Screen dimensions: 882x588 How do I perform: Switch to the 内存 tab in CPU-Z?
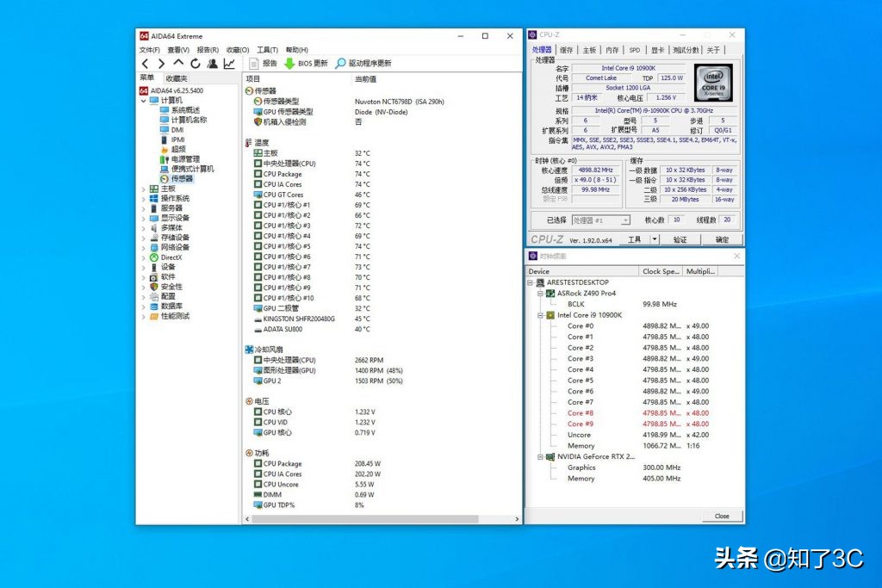pos(612,50)
